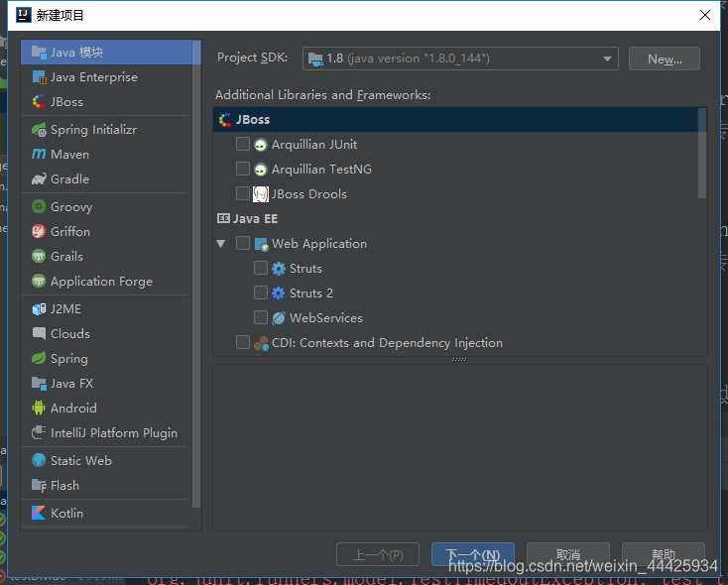
Task: Click the Web Application icon
Action: (x=262, y=244)
